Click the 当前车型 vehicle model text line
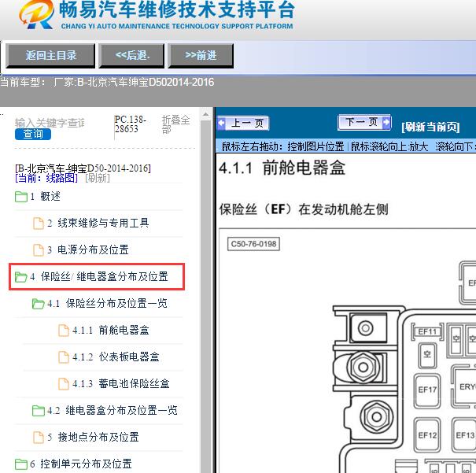Screen dimensions: 476x473 click(x=107, y=83)
